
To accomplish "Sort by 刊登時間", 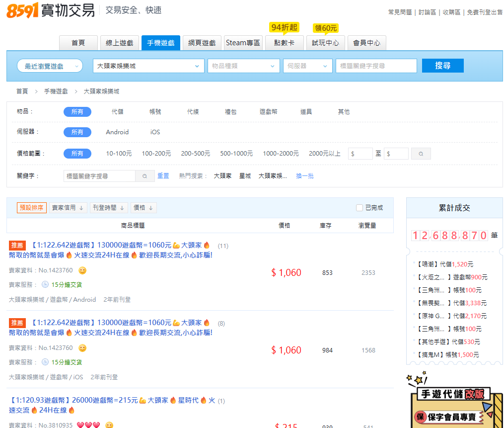I will [109, 208].
